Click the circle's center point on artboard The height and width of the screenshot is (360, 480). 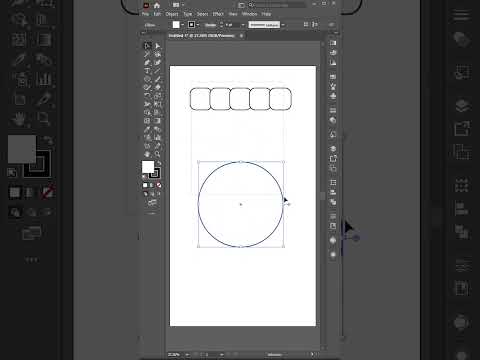coord(241,204)
